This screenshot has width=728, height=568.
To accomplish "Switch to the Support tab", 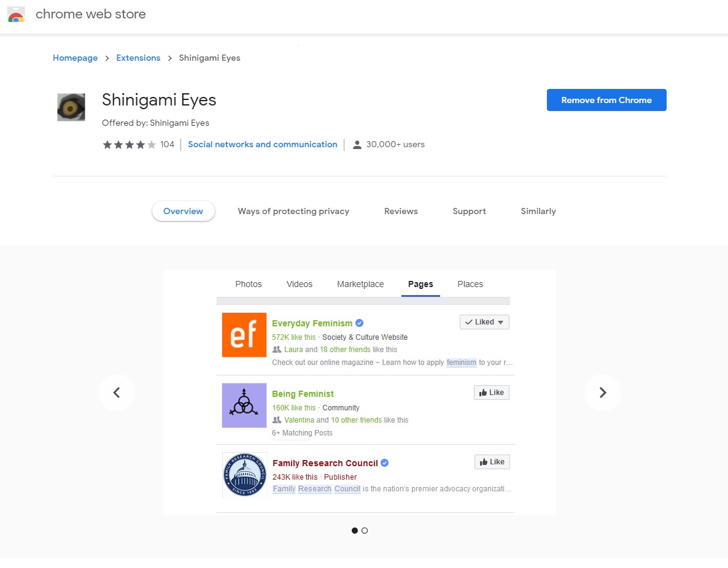I will pos(470,211).
